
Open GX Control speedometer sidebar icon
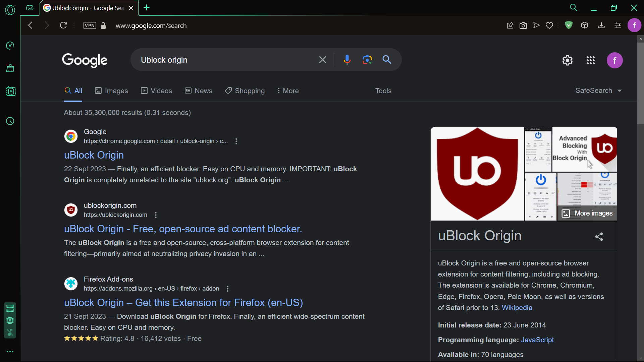[10, 46]
